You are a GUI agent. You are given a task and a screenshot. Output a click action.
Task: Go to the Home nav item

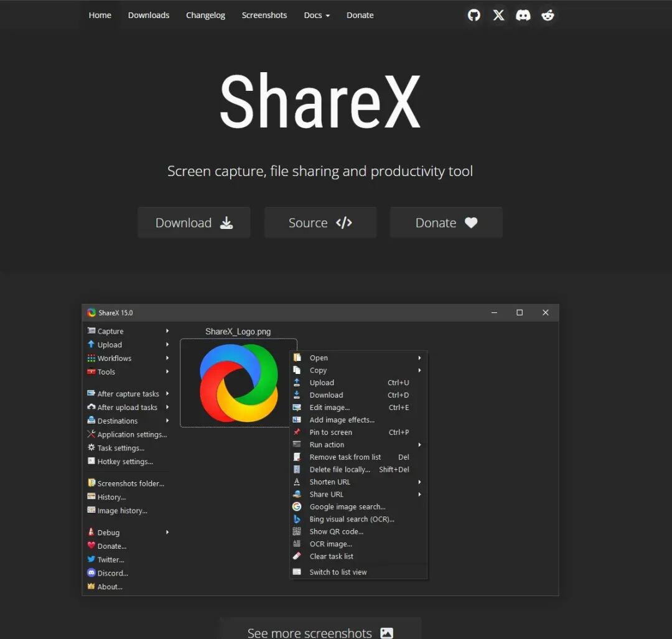[100, 16]
